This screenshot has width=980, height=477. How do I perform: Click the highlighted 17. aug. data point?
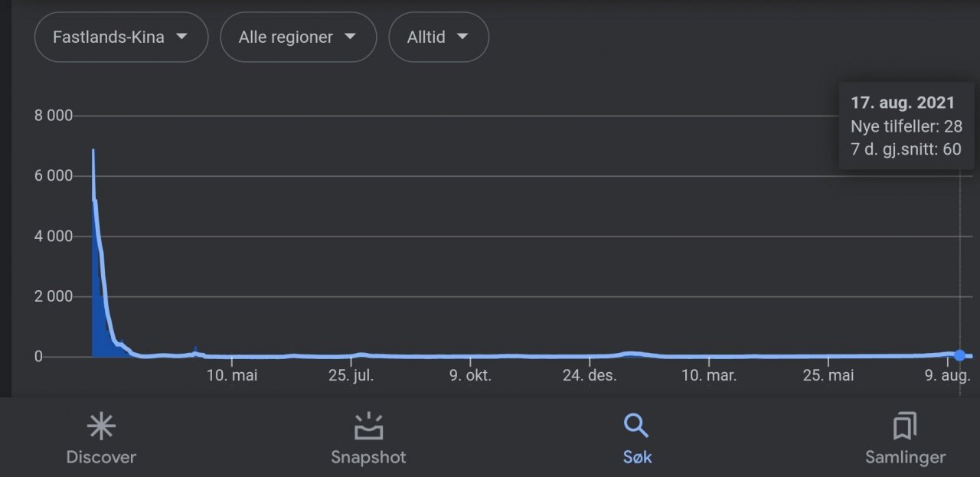[960, 355]
